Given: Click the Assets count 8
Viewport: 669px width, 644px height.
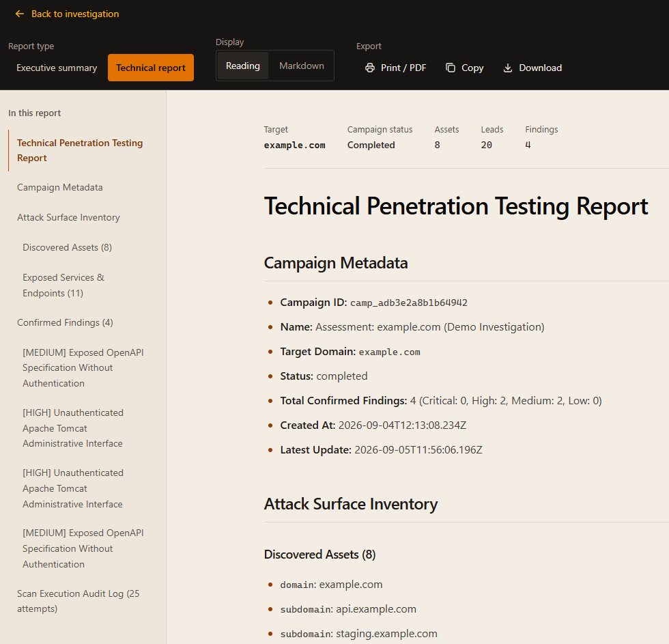Looking at the screenshot, I should (x=438, y=145).
